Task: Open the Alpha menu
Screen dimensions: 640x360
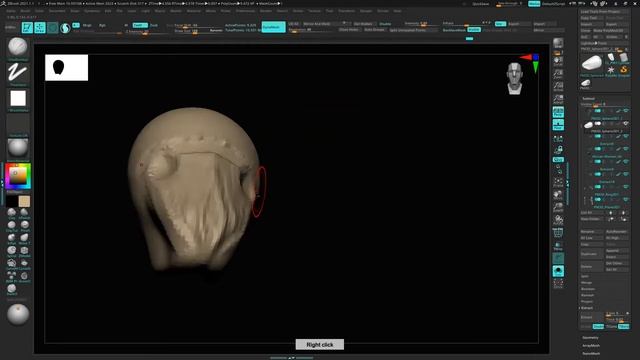Action: tap(11, 11)
